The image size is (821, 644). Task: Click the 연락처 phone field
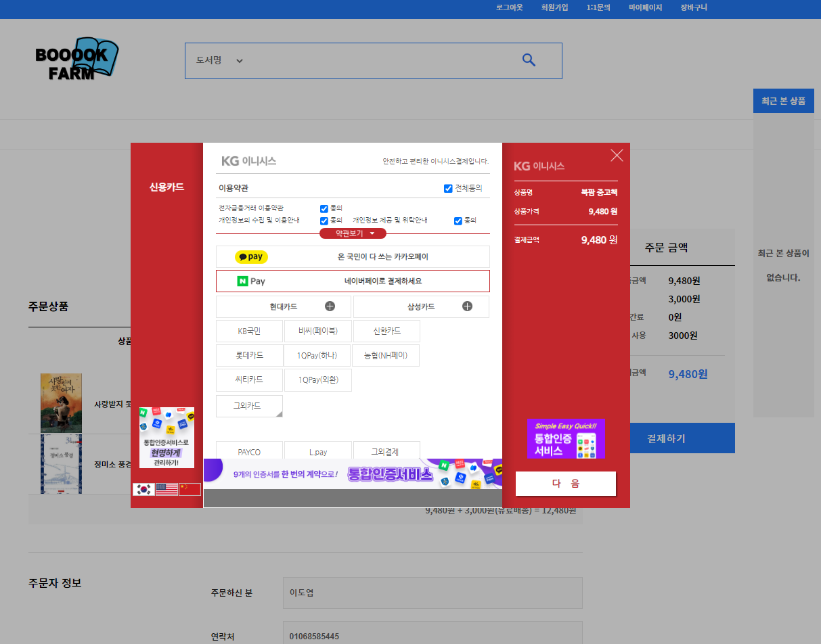point(432,636)
